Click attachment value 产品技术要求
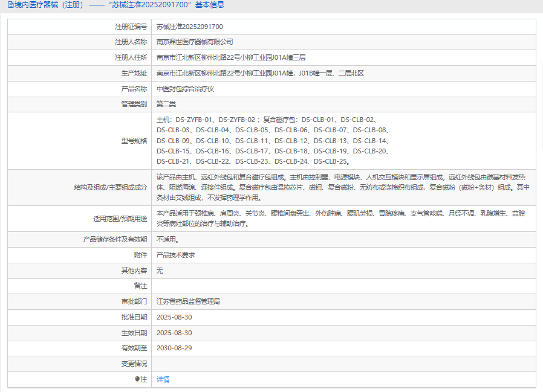The width and height of the screenshot is (543, 392). [x=175, y=255]
